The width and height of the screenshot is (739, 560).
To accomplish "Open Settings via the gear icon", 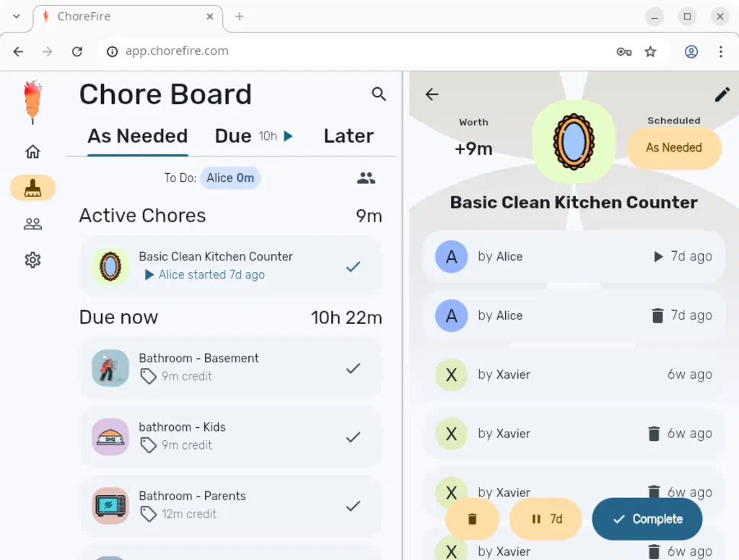I will point(32,259).
